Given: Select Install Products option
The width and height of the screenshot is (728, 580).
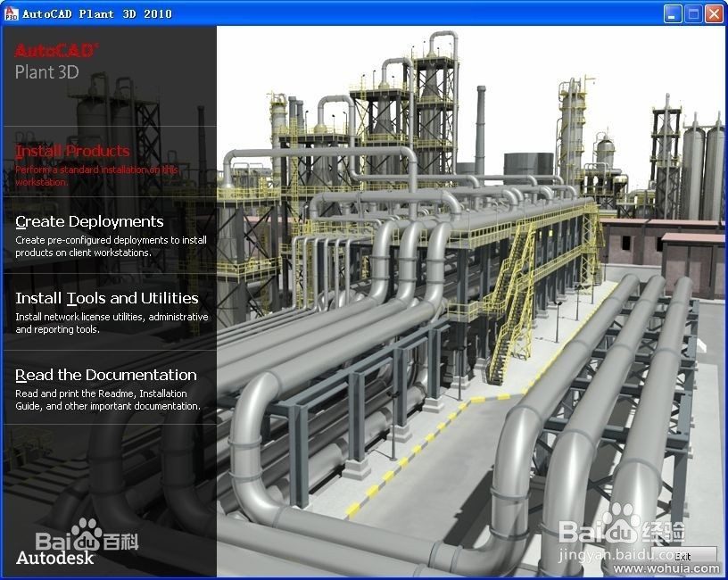Looking at the screenshot, I should (72, 151).
